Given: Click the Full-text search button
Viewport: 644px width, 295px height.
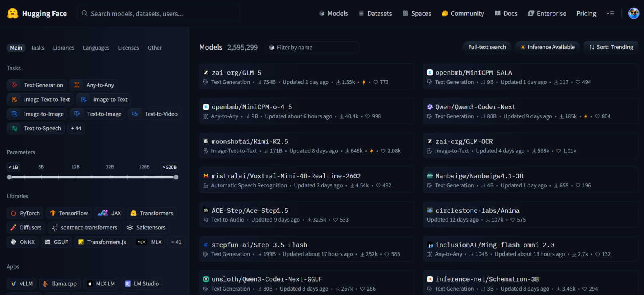Looking at the screenshot, I should (487, 47).
